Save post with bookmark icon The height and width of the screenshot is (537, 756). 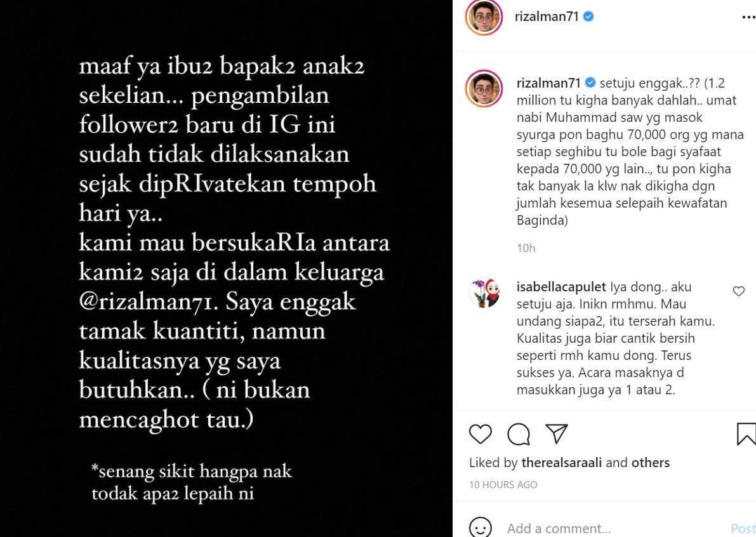[746, 434]
